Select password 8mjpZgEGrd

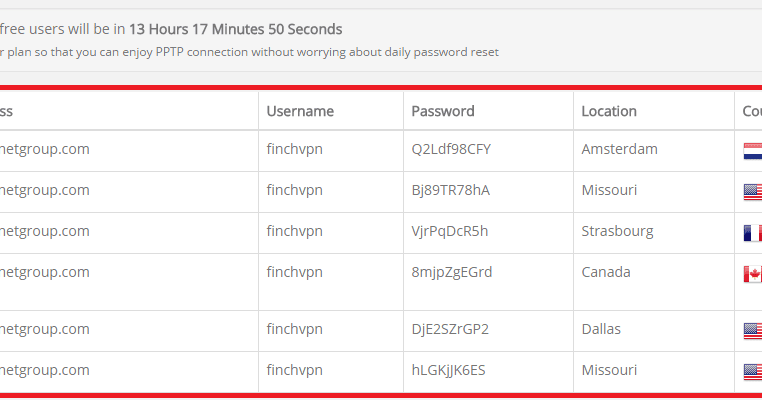[451, 272]
